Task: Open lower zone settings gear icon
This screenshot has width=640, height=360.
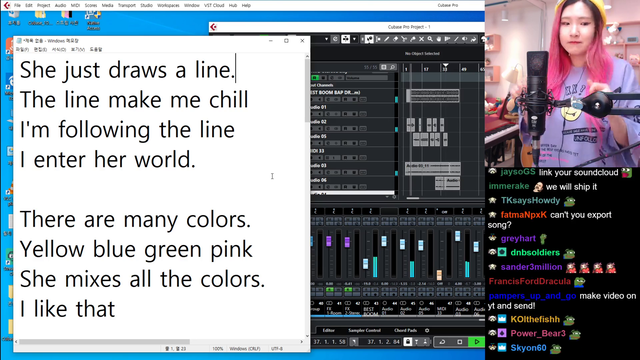Action: [427, 331]
